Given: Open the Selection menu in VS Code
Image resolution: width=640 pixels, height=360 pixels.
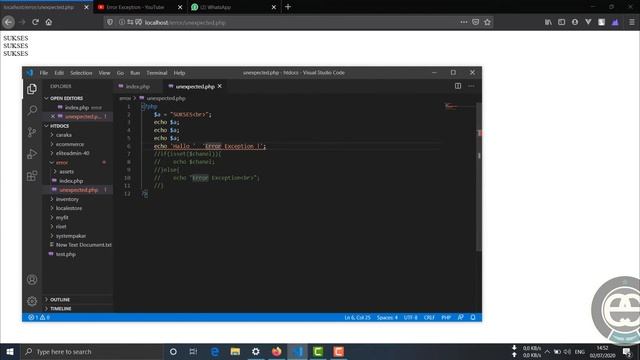Looking at the screenshot, I should point(81,73).
